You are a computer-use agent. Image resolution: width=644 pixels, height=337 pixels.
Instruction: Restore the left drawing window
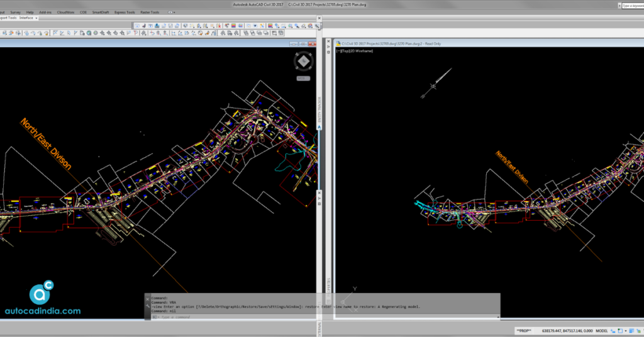click(303, 44)
